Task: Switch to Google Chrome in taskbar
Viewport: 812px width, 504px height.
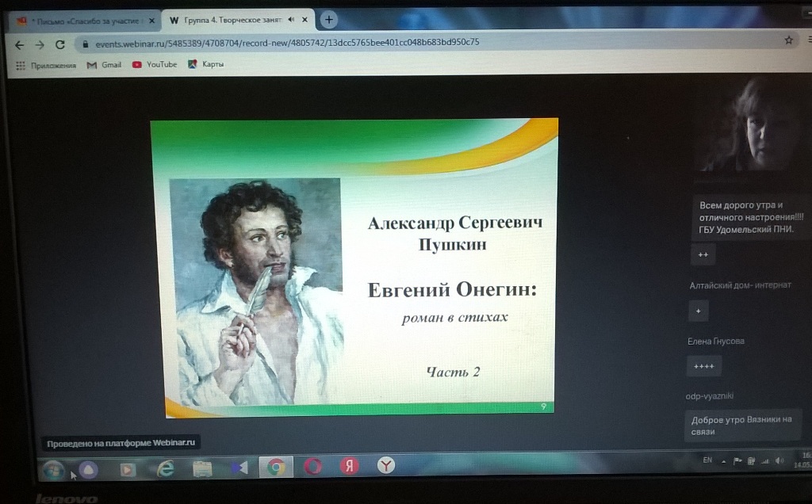Action: pyautogui.click(x=276, y=468)
